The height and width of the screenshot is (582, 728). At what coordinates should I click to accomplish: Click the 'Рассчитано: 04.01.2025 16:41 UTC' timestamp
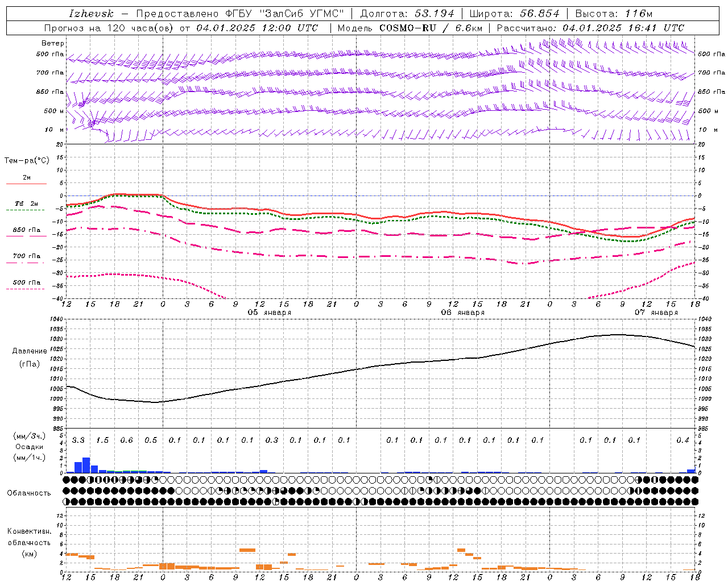[590, 28]
